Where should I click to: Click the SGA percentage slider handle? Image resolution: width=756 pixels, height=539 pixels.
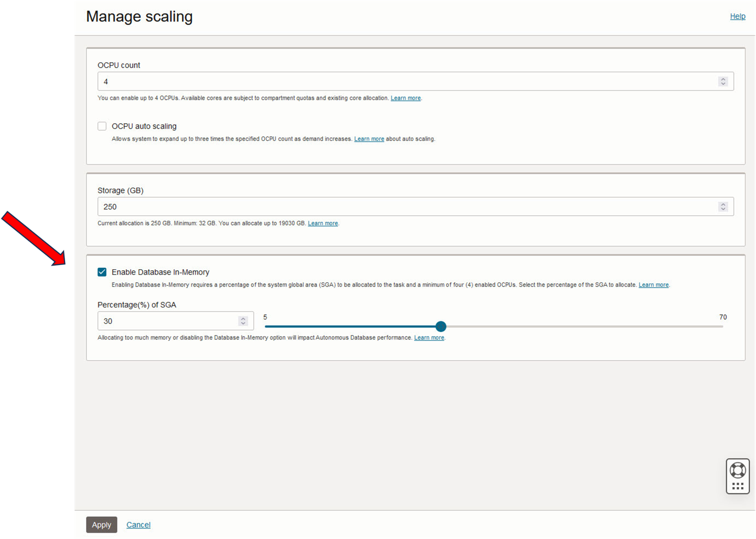(x=441, y=326)
